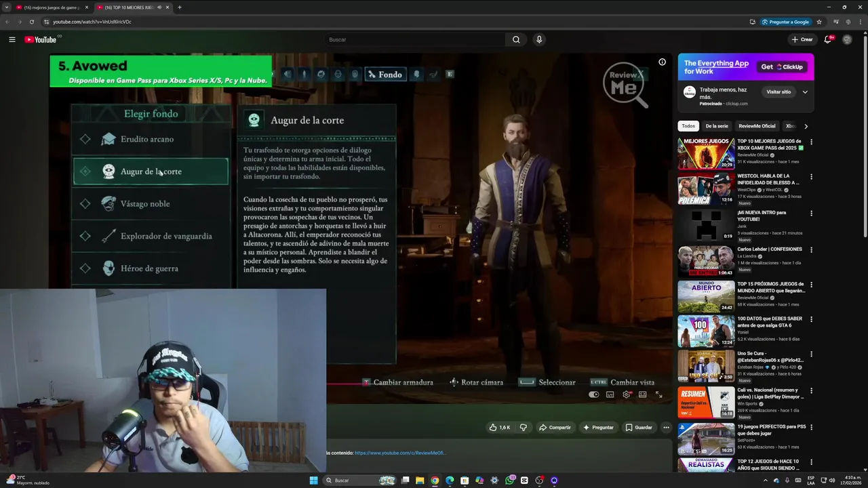Open Microsoft Edge from the taskbar
This screenshot has width=868, height=488.
point(450,481)
